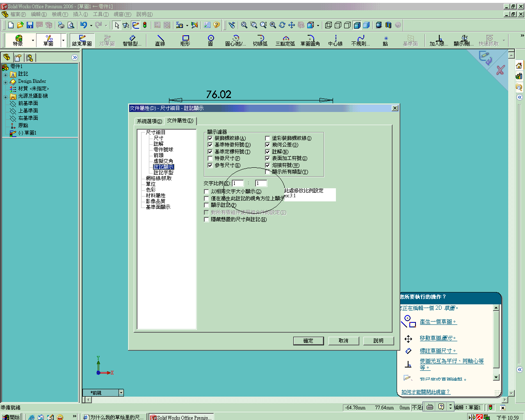Click the 取消 cancel button
This screenshot has width=525, height=420.
coord(344,341)
